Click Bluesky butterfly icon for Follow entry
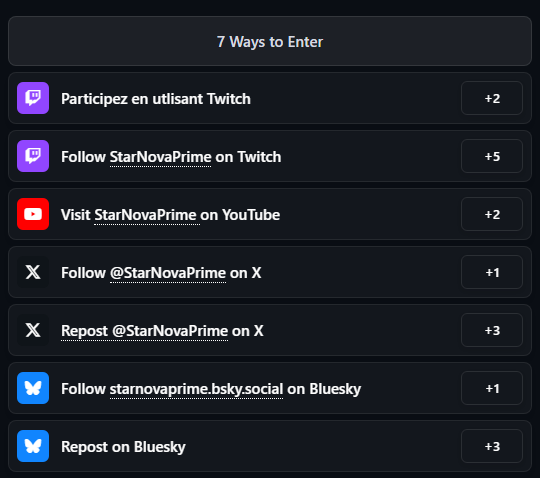 pyautogui.click(x=33, y=388)
